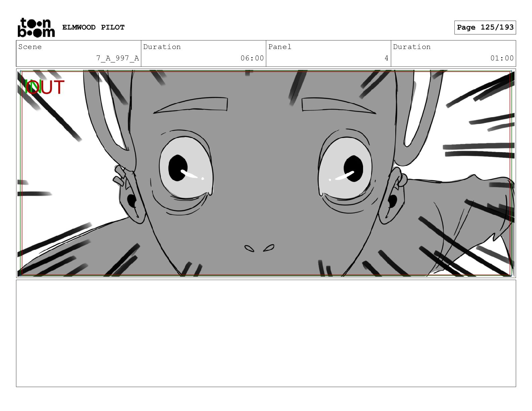
Task: Click the empty notes box below panel
Action: 266,333
